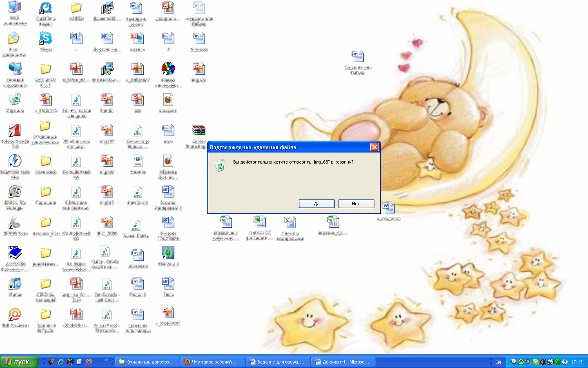Select the honda image file icon
This screenshot has width=588, height=368.
click(x=107, y=103)
